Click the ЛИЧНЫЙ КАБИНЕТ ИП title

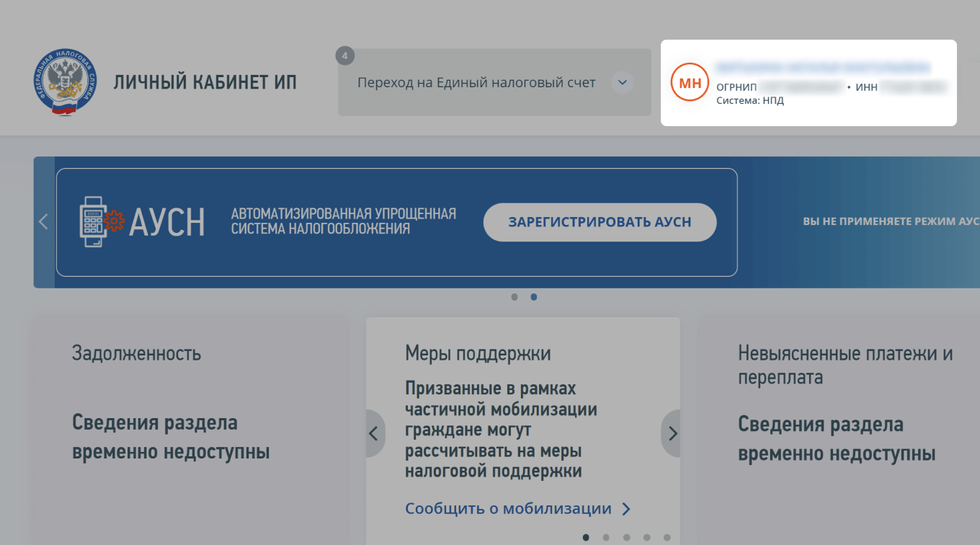coord(205,81)
